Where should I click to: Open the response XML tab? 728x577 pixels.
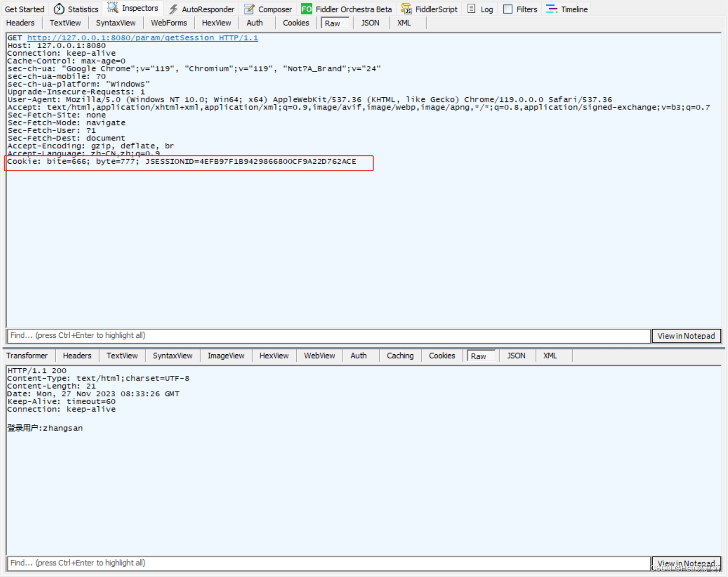(x=550, y=356)
